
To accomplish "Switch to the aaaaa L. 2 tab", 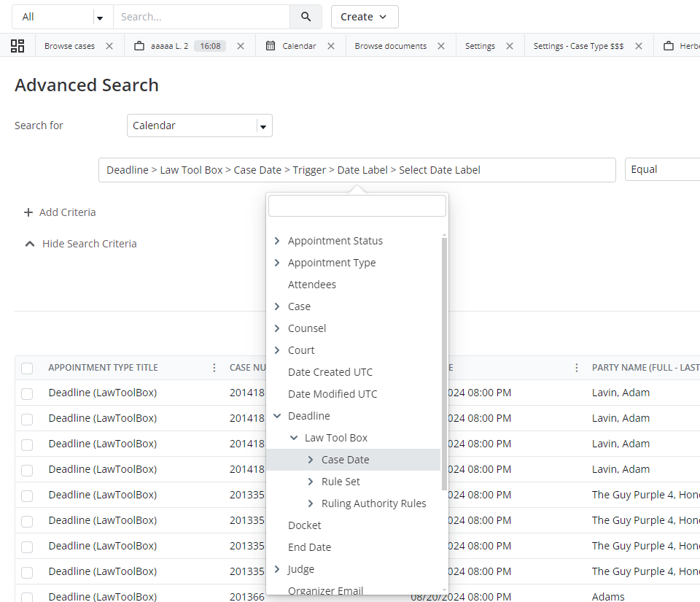I will (x=170, y=46).
